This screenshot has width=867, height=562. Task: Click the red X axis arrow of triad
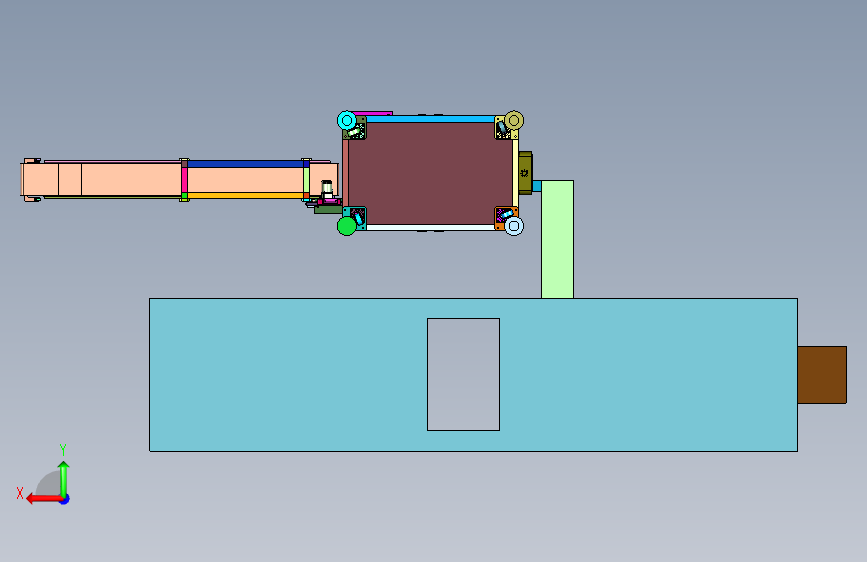tap(44, 499)
